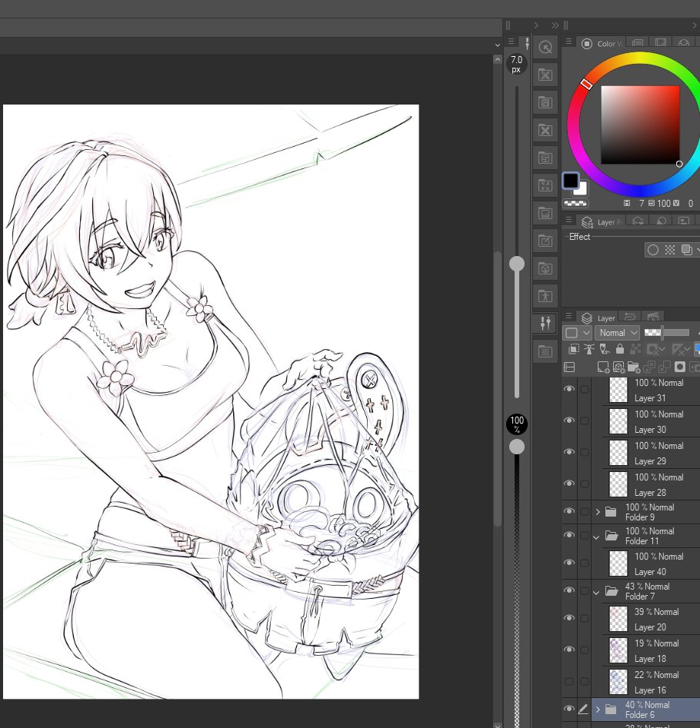Open the tool property sliders icon in dock
700x728 pixels.
click(545, 323)
